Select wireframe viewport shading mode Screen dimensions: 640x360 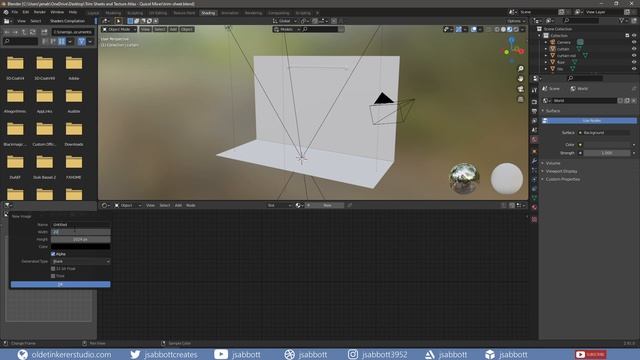[497, 29]
